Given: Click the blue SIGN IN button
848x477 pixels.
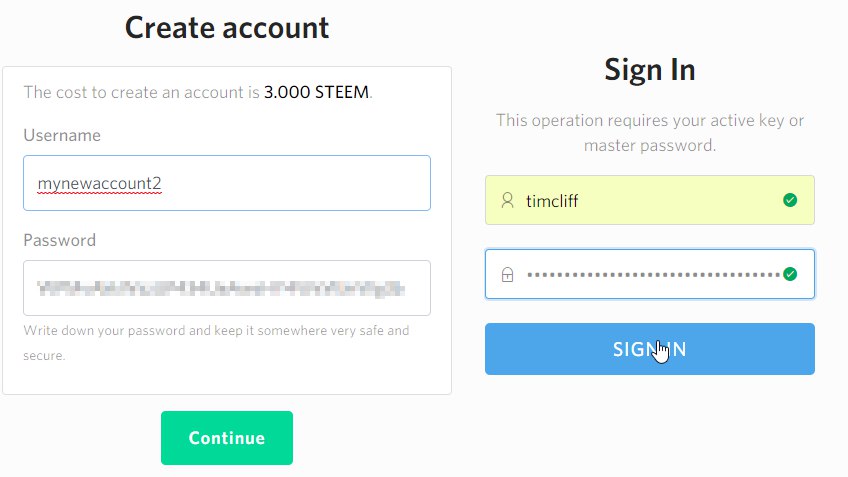Looking at the screenshot, I should 650,349.
